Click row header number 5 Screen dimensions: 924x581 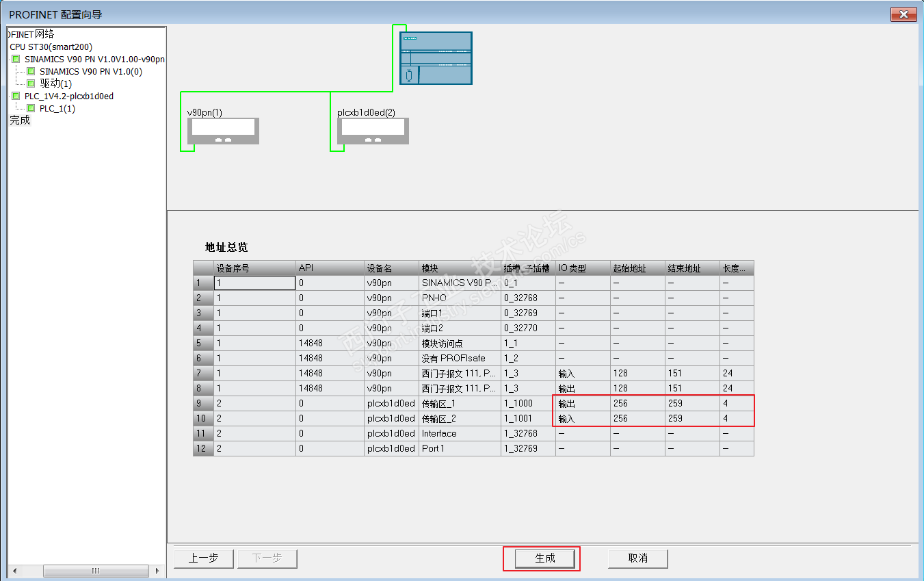[203, 343]
